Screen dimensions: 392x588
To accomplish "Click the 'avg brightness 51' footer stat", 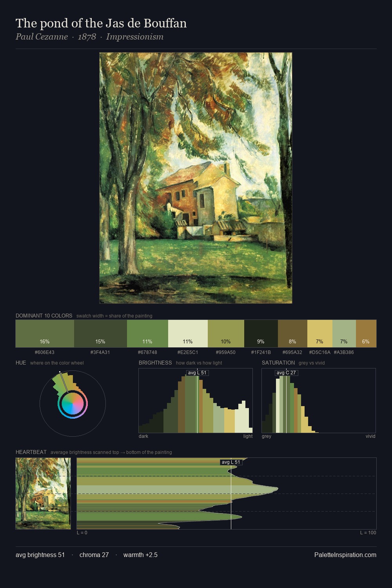I will tap(40, 555).
